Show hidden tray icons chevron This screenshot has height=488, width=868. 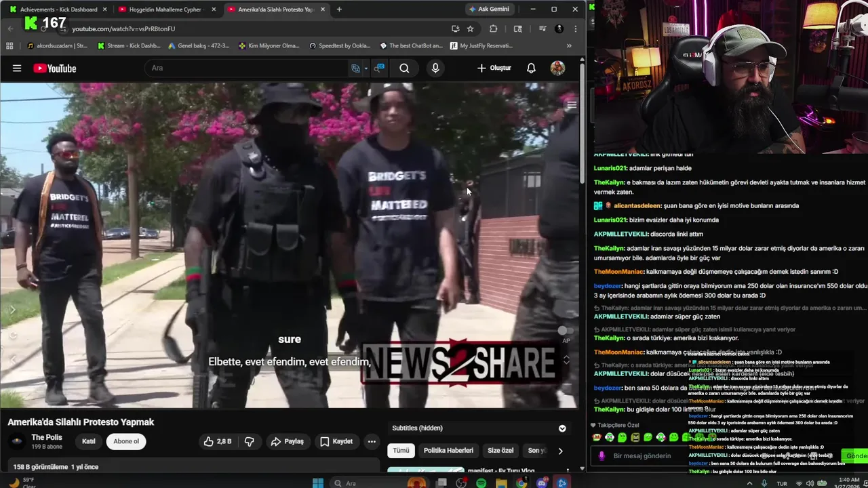coord(750,483)
